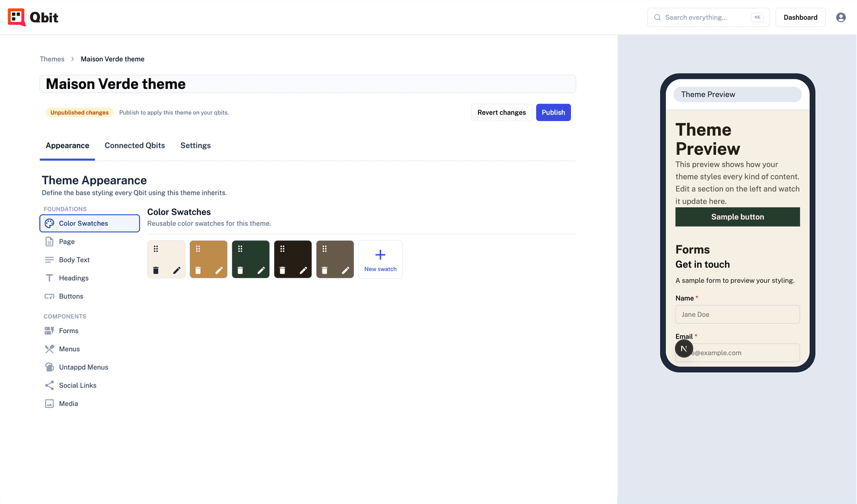857x504 pixels.
Task: Open the Buttons section
Action: pyautogui.click(x=89, y=296)
